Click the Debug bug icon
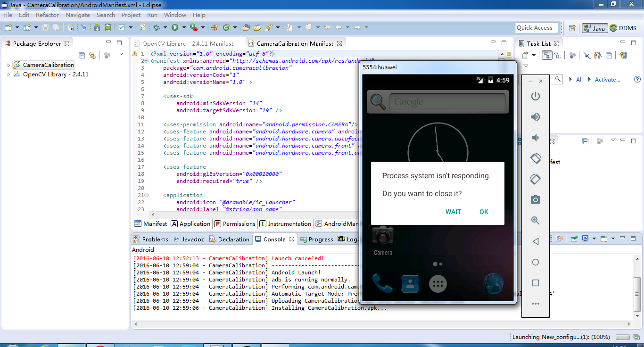 (x=156, y=28)
